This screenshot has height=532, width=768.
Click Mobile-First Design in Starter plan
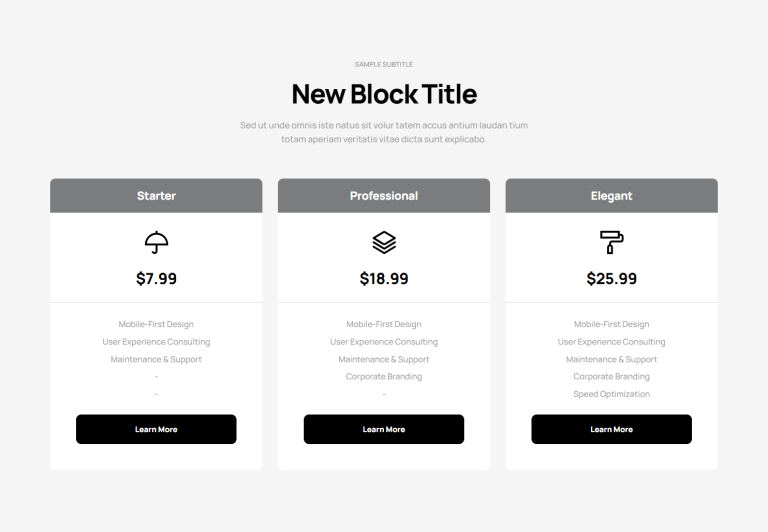(x=156, y=324)
